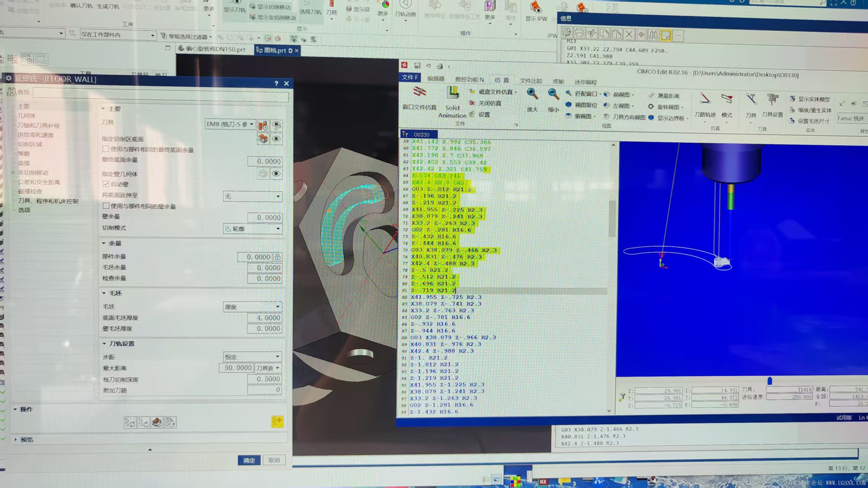Open the 毛坯 厚度 dropdown

pos(253,307)
